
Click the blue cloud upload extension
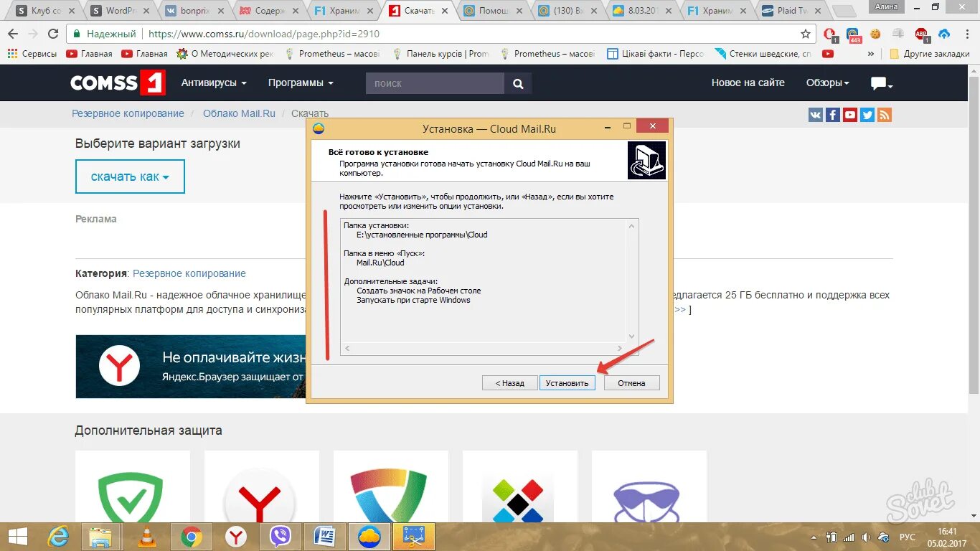click(x=944, y=34)
